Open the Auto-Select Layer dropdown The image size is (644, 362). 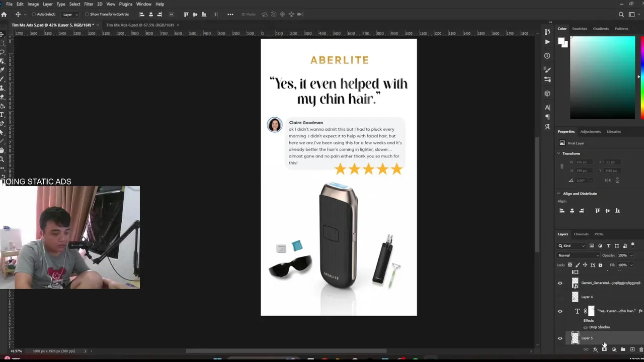click(69, 14)
